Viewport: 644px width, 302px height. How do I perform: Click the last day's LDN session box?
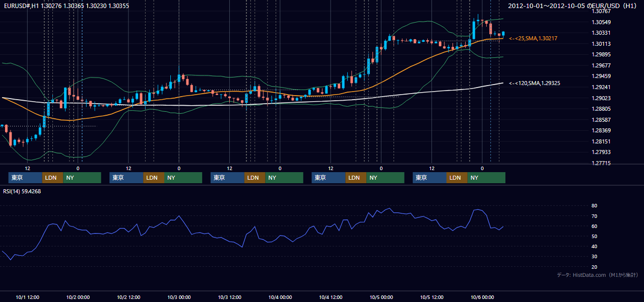point(457,178)
